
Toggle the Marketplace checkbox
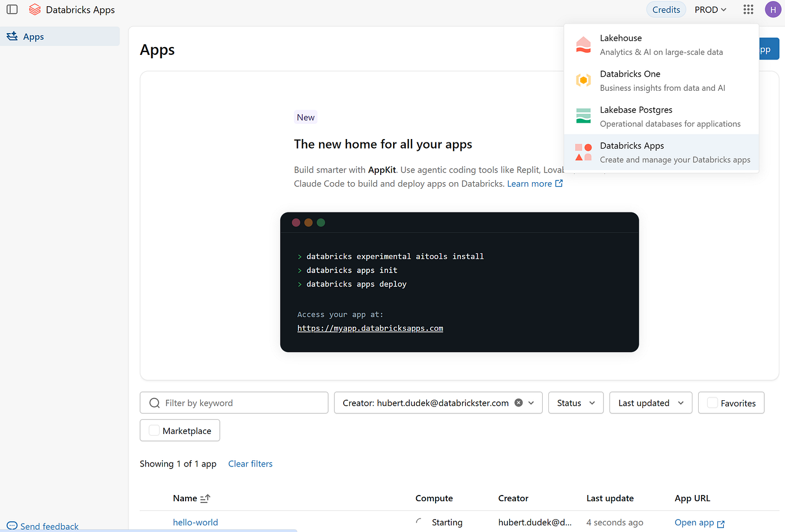click(154, 431)
